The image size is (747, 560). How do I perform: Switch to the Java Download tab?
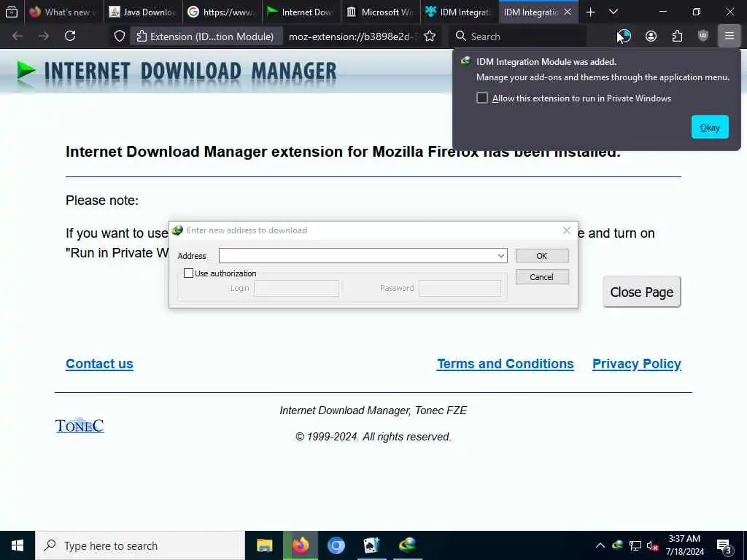143,12
